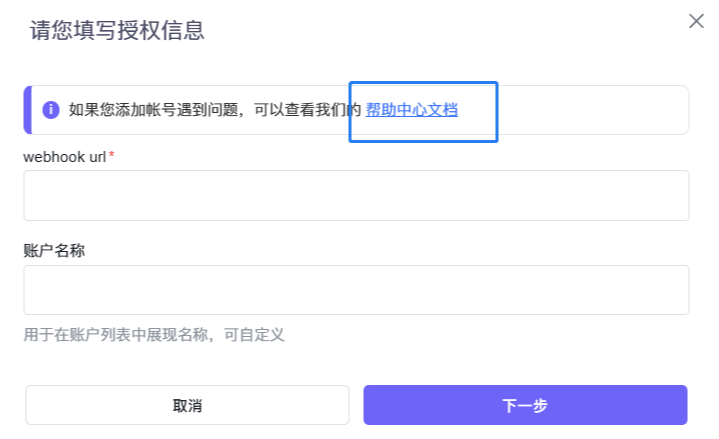Click the X icon at the top right

[x=696, y=22]
